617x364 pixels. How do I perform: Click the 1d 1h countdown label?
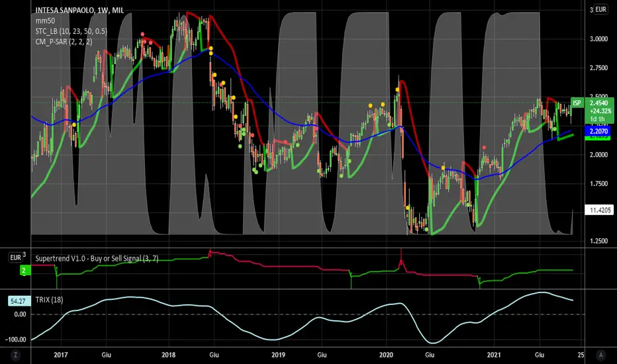597,119
